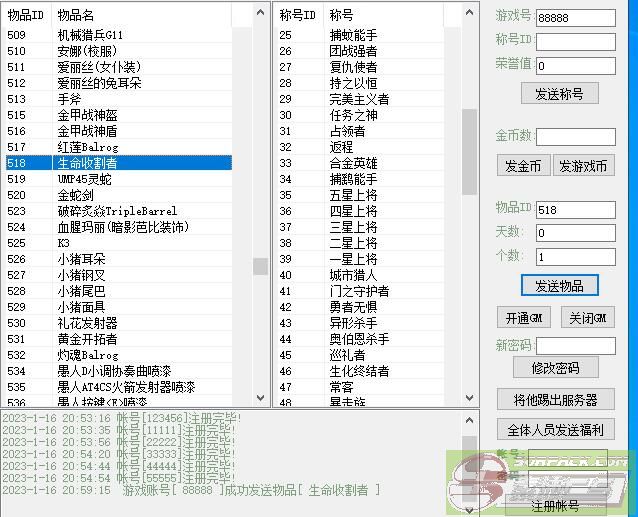Click the 天数 input field
The width and height of the screenshot is (638, 517).
click(x=575, y=233)
